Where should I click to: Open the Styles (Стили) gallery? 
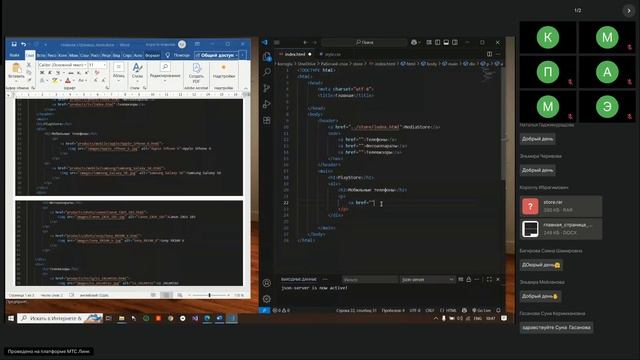[137, 72]
